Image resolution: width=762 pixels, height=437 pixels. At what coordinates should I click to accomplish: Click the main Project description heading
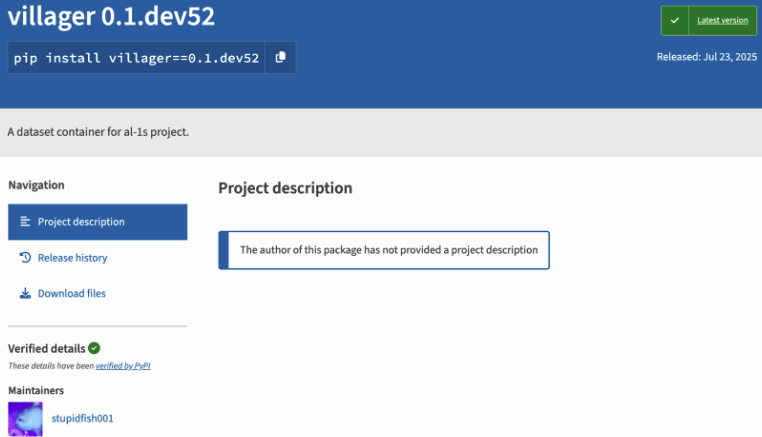[x=285, y=188]
